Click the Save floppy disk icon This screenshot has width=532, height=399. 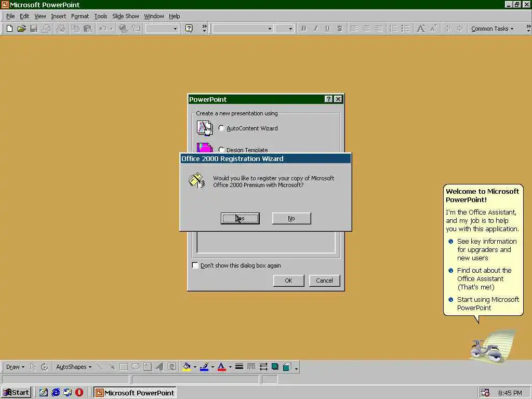pos(34,29)
